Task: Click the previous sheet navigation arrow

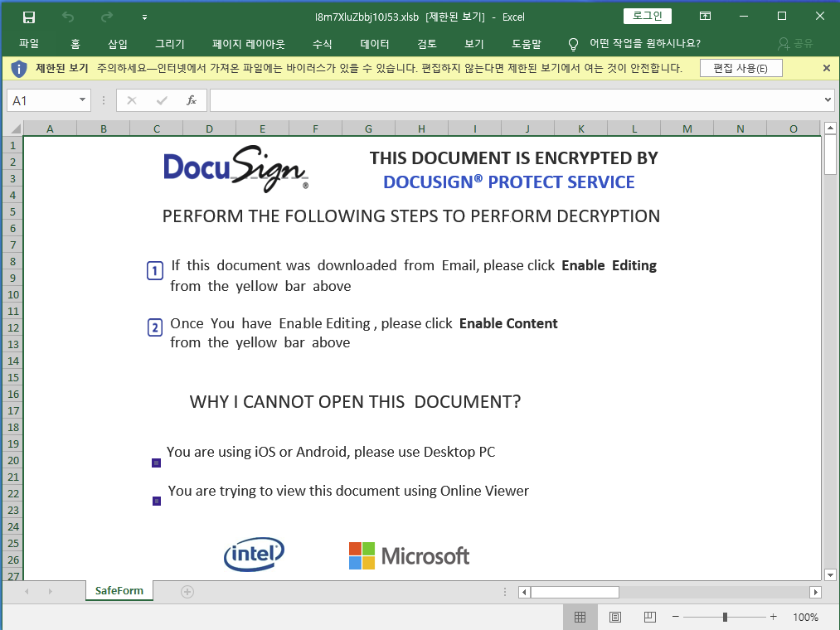Action: click(27, 591)
